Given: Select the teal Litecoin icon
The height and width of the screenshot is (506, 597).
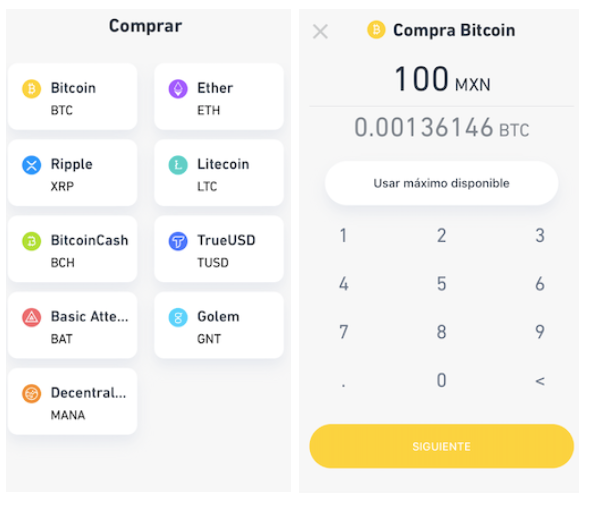Looking at the screenshot, I should 178,165.
